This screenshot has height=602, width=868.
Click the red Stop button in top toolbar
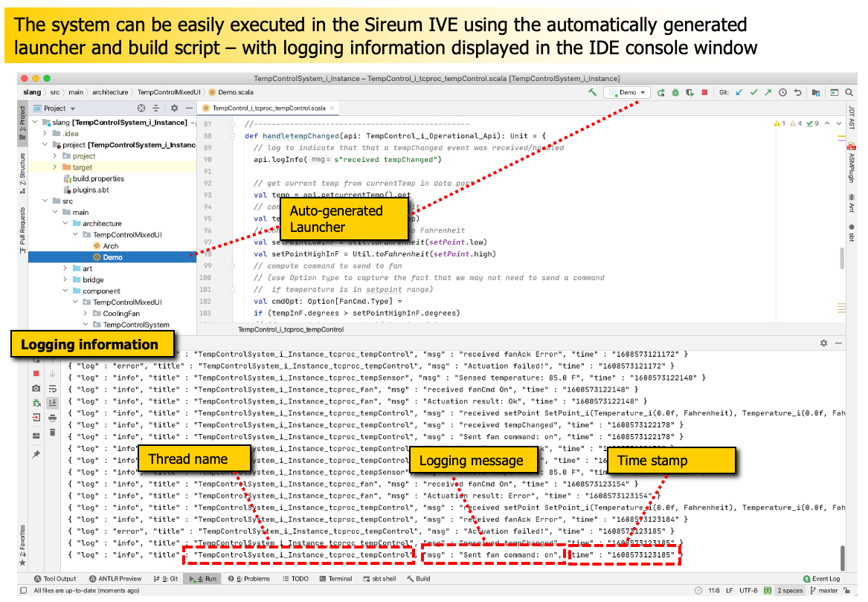coord(704,92)
